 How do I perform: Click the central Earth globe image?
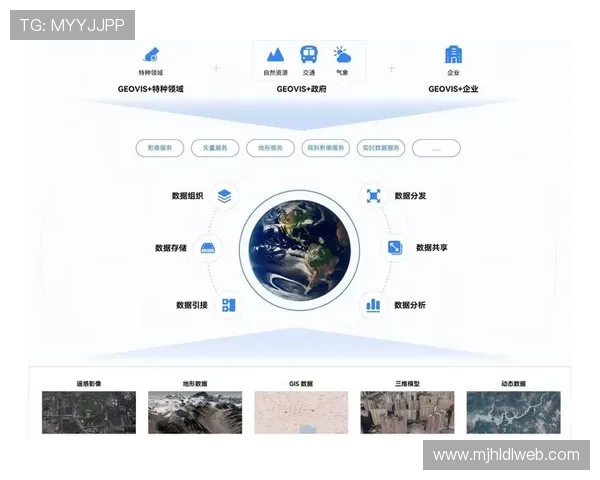tap(299, 250)
